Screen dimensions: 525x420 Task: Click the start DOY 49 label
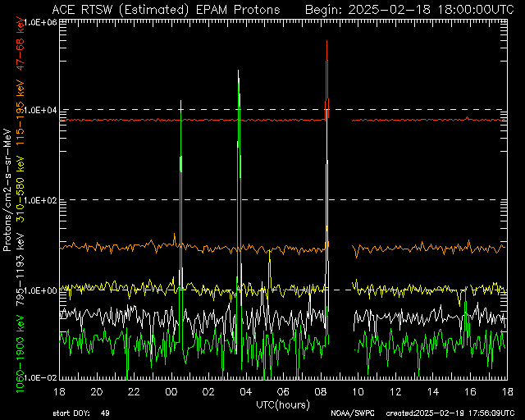pos(81,413)
